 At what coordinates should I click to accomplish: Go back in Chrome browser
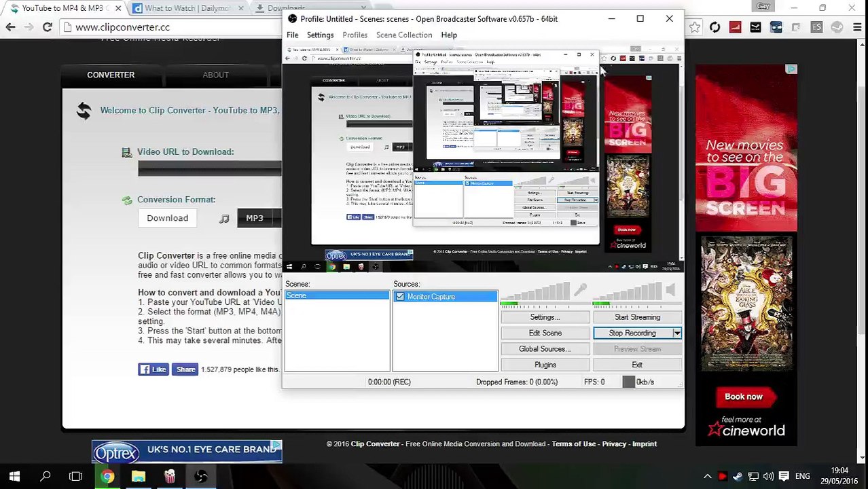tap(10, 27)
